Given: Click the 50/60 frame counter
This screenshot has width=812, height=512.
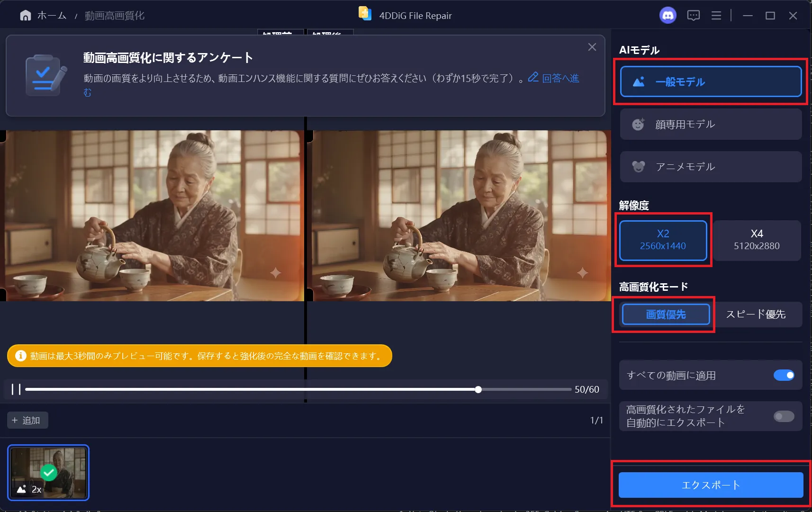Looking at the screenshot, I should point(587,389).
